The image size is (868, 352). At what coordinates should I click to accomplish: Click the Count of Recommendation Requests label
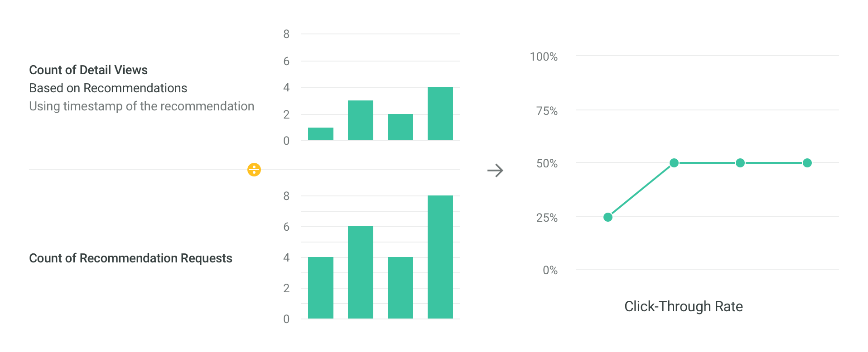[130, 258]
